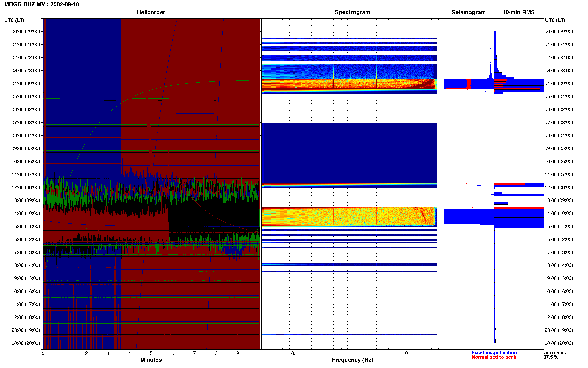Image resolution: width=588 pixels, height=368 pixels.
Task: Click the 'Helicorder' panel heading
Action: (x=151, y=12)
